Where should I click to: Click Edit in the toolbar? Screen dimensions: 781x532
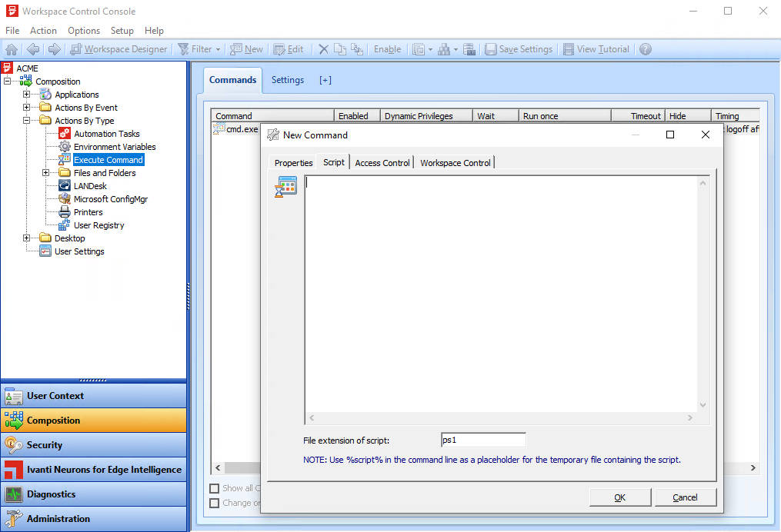[x=289, y=49]
